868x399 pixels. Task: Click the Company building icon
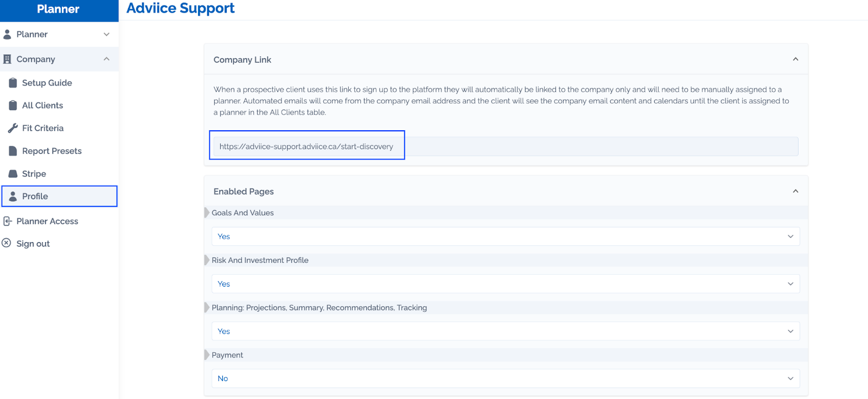tap(7, 59)
